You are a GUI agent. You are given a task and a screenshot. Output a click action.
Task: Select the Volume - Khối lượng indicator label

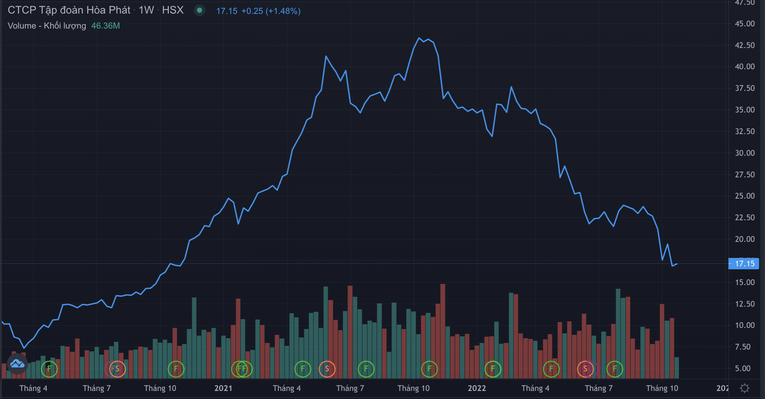click(47, 26)
